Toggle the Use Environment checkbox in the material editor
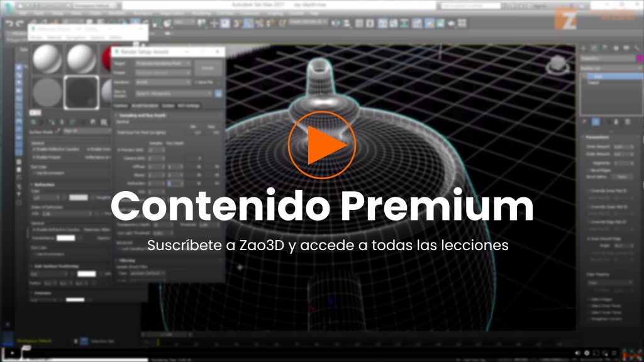 pos(34,173)
